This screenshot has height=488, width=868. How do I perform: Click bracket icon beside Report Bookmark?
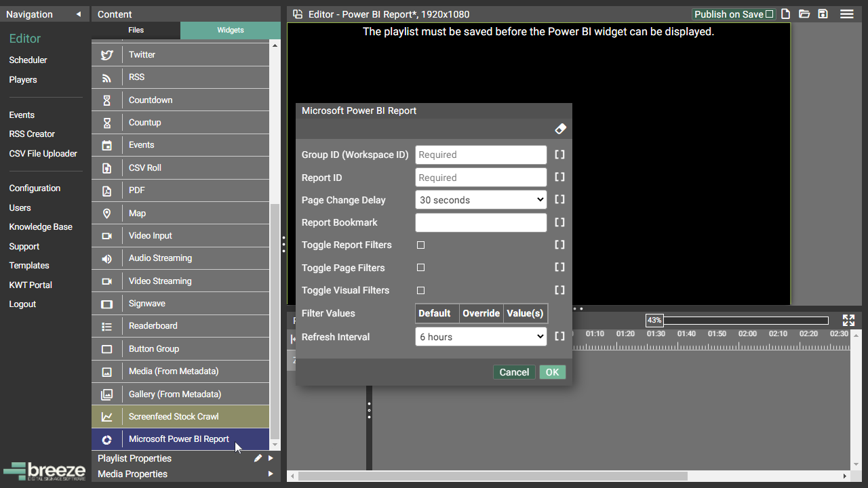tap(559, 222)
